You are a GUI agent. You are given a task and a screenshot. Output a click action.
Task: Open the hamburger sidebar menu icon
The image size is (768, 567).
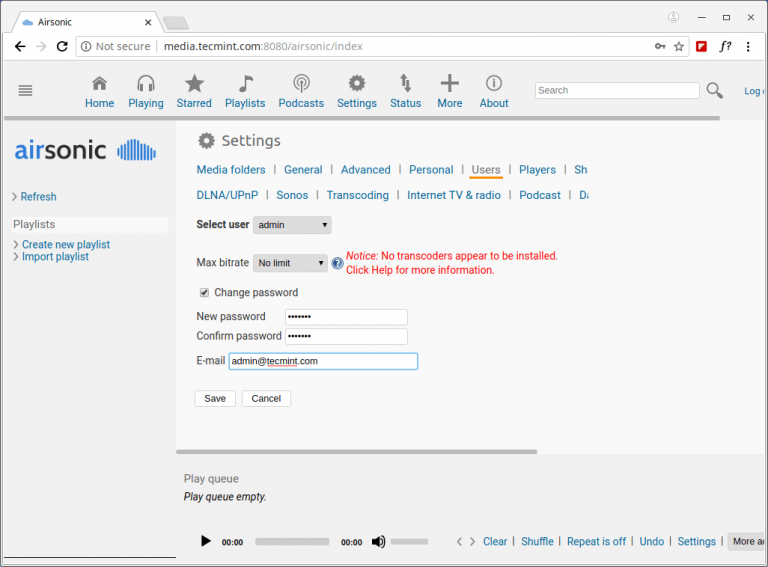[x=25, y=90]
